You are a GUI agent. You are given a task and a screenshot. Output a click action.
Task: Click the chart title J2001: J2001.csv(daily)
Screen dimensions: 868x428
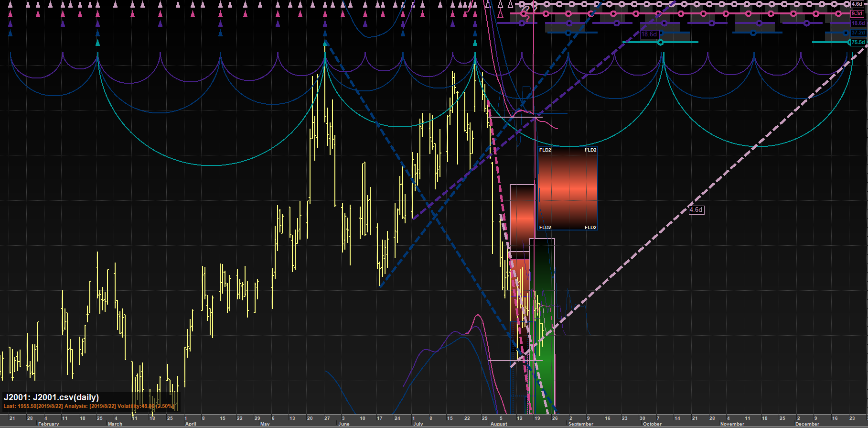point(51,397)
